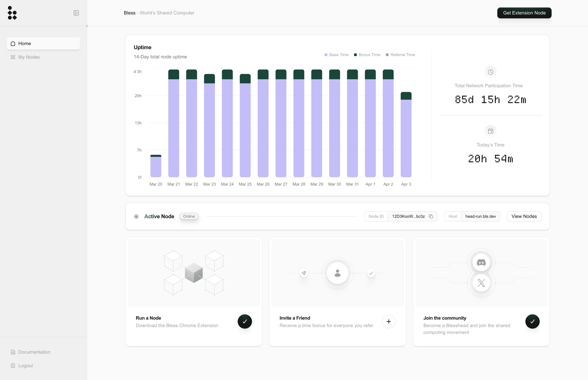This screenshot has height=380, width=588.
Task: Click the Get Extension Node button
Action: click(524, 13)
